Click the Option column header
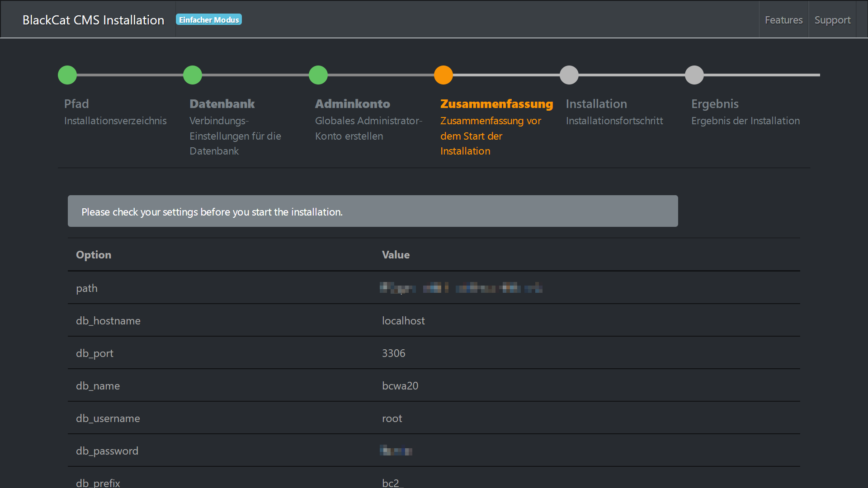Viewport: 868px width, 488px height. tap(94, 255)
